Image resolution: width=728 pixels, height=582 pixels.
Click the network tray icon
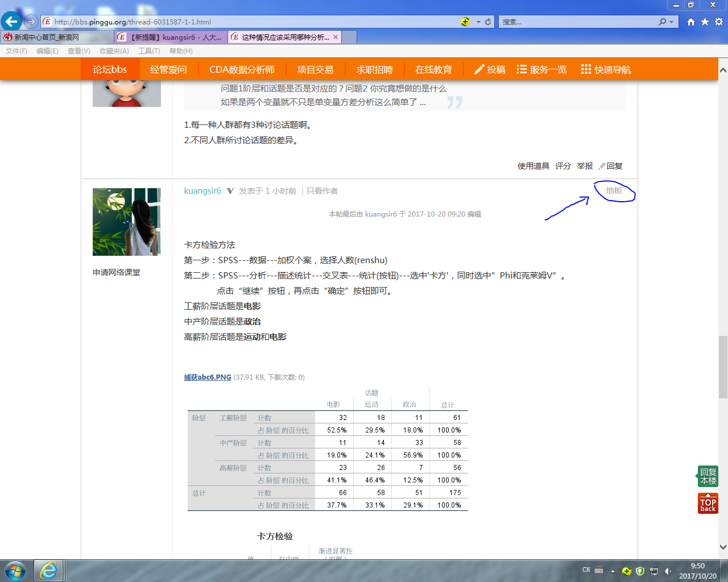654,571
